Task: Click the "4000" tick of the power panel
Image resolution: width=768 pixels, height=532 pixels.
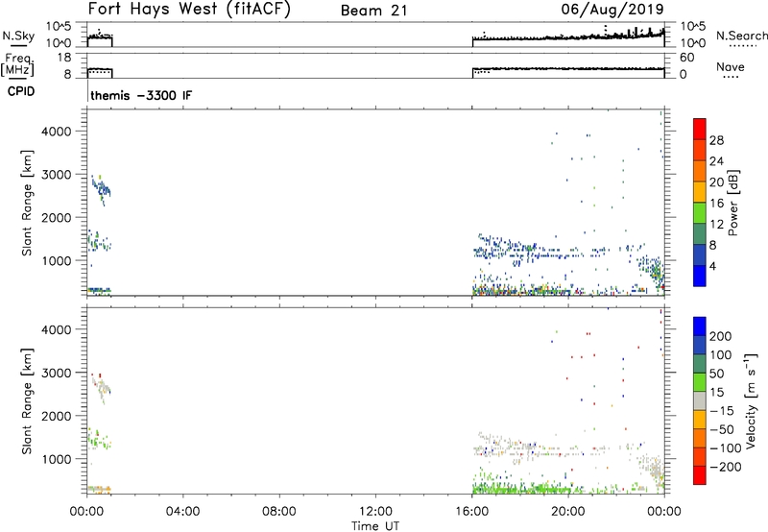Action: coord(57,132)
